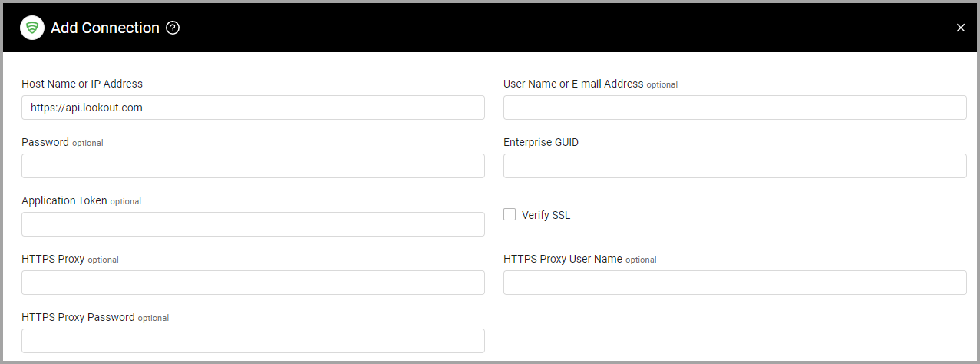This screenshot has width=980, height=364.
Task: Click the HTTPS Proxy input field
Action: 253,283
